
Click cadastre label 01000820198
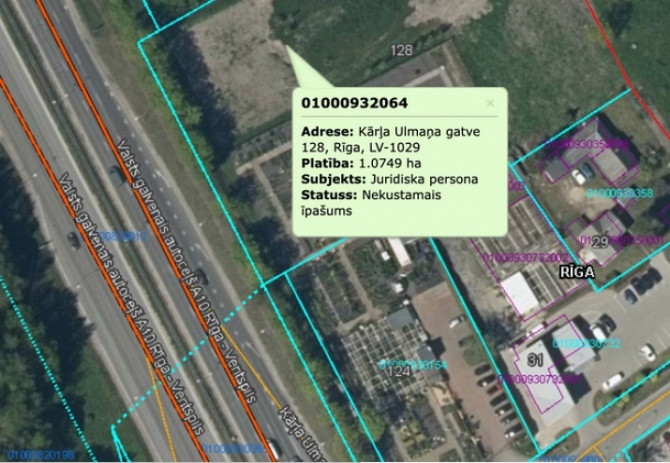click(41, 455)
